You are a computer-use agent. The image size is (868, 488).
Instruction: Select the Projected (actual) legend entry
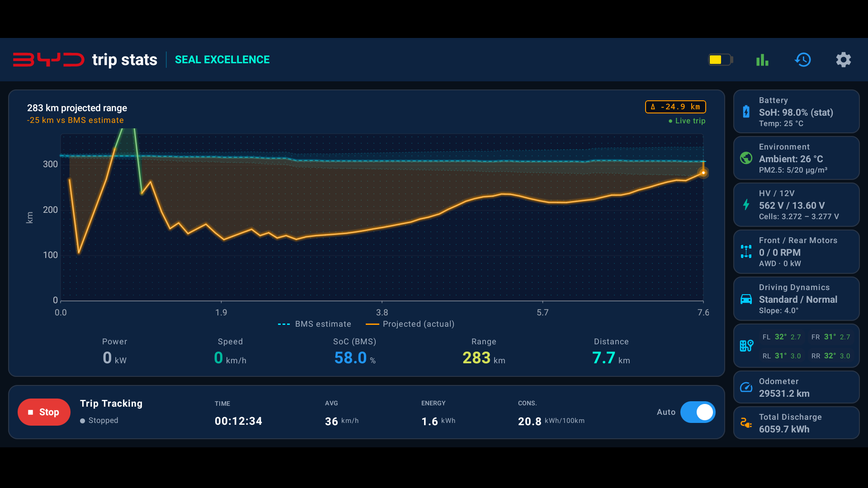point(410,324)
